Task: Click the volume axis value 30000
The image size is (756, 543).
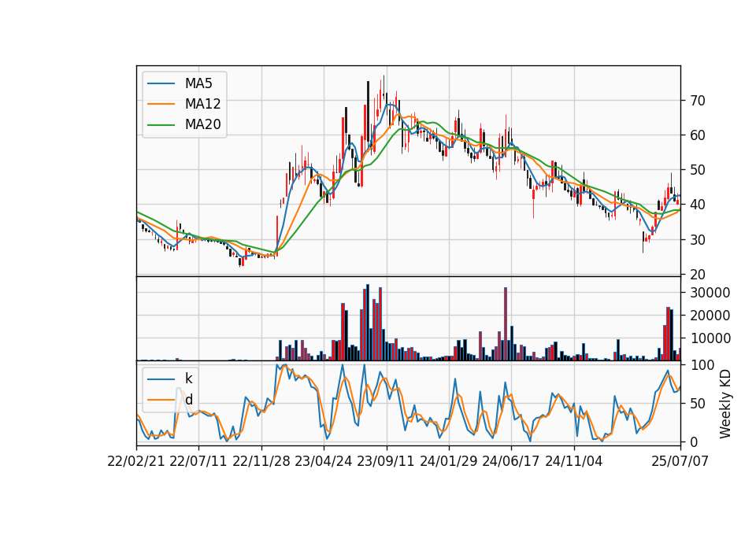Action: [x=710, y=293]
